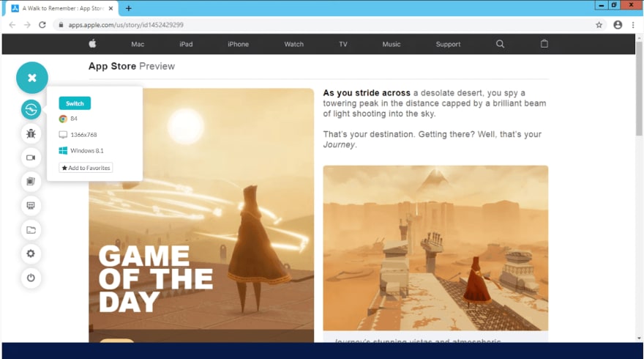The image size is (644, 359).
Task: Bookmark page with star icon
Action: [599, 25]
